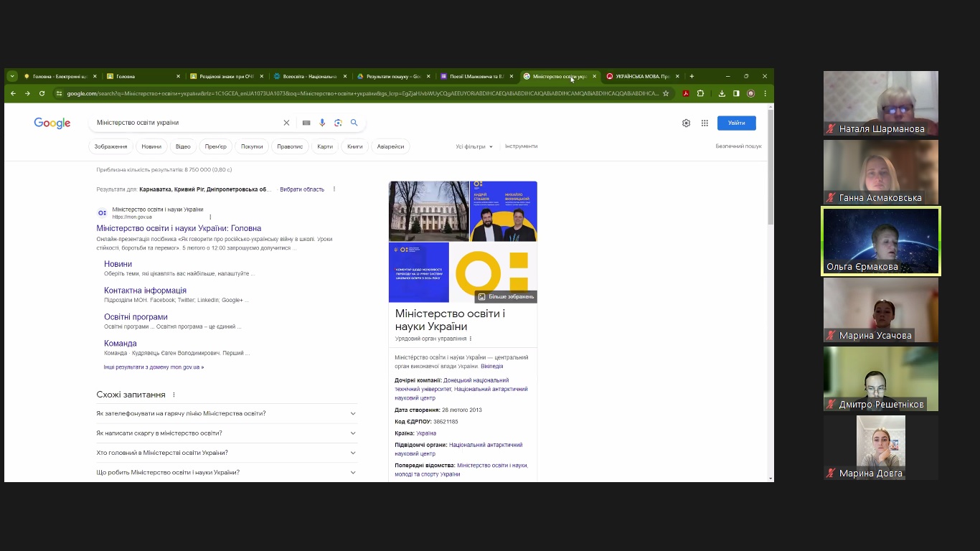This screenshot has height=551, width=980.
Task: Open the options beside Урядовий орган управління
Action: tap(471, 339)
